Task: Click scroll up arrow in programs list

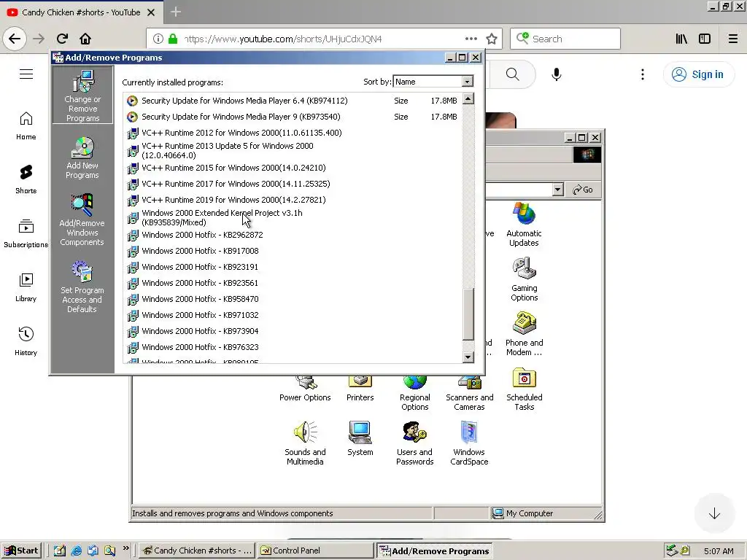Action: pyautogui.click(x=468, y=99)
